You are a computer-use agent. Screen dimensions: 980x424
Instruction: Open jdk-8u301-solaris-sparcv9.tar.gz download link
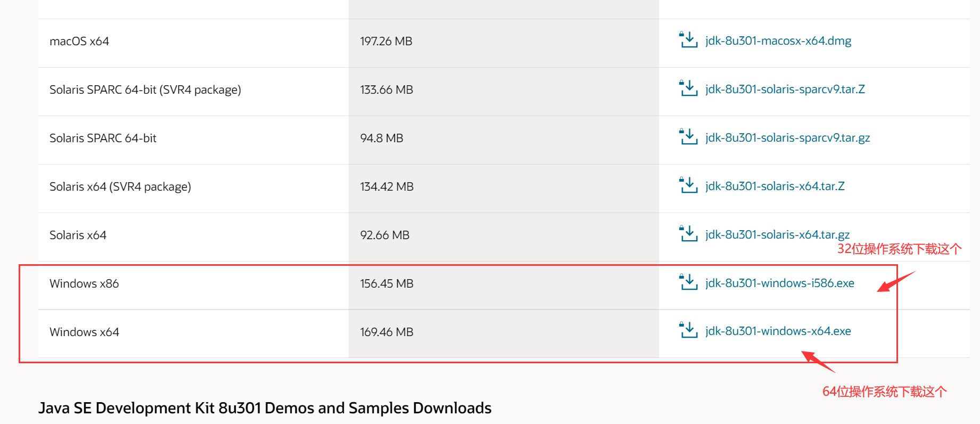pyautogui.click(x=788, y=137)
